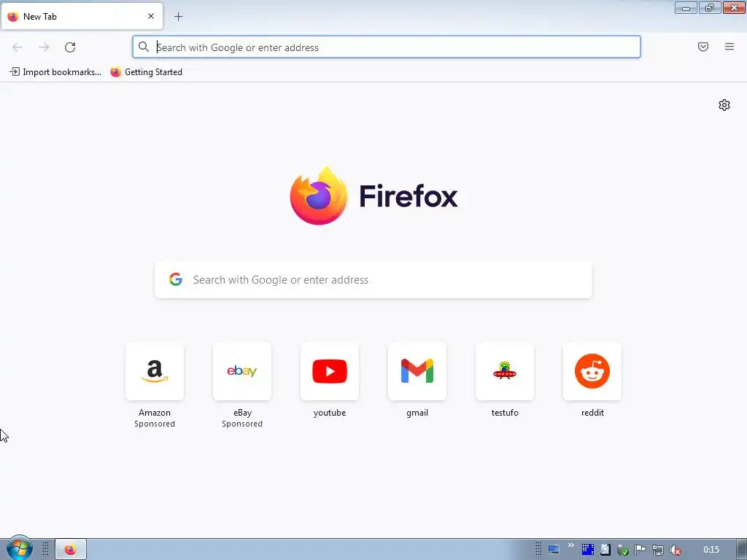Open the youtube shortcut tile
This screenshot has height=560, width=747.
point(330,371)
